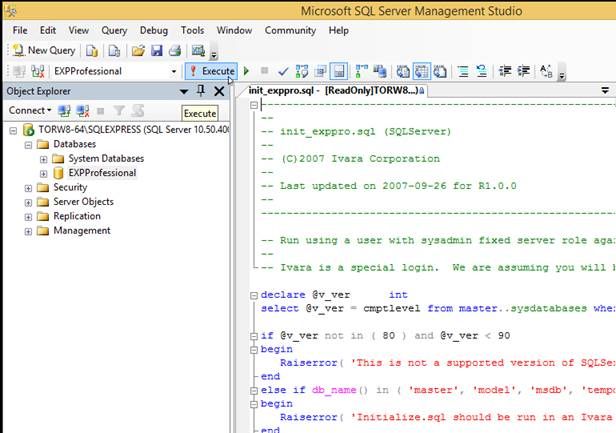616x433 pixels.
Task: Click the printer icon next to Save
Action: [175, 51]
